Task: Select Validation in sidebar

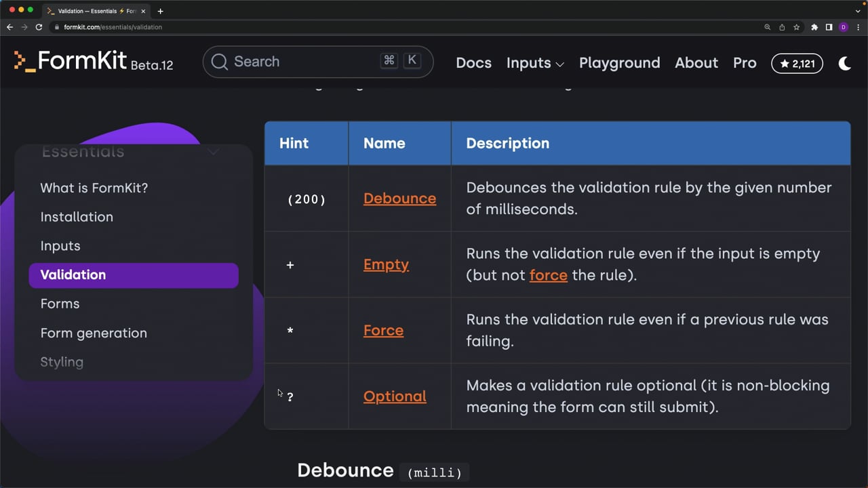Action: (x=134, y=275)
